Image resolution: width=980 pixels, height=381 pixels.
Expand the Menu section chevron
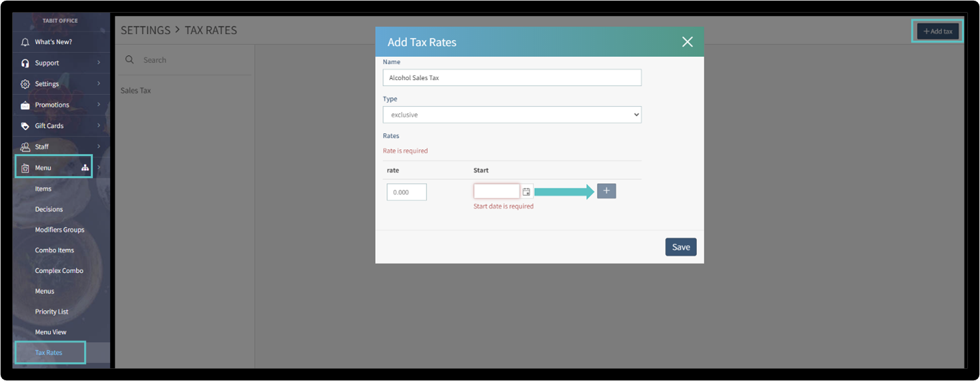pyautogui.click(x=99, y=167)
